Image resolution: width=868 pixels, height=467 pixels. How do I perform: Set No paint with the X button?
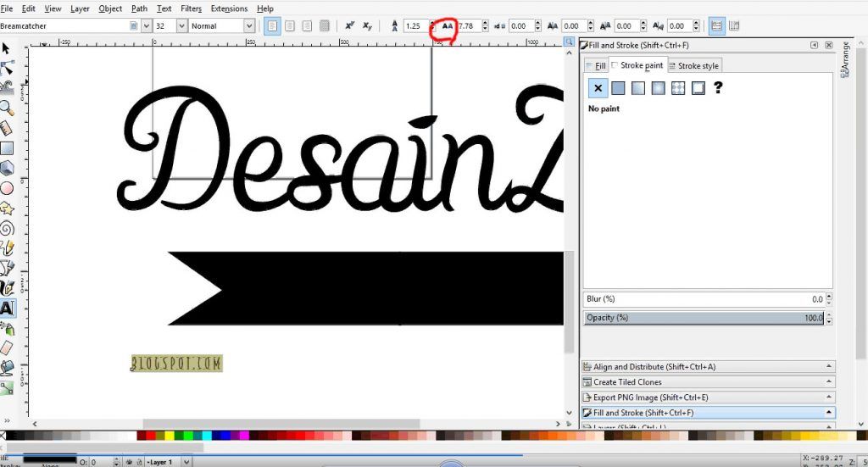(x=598, y=88)
